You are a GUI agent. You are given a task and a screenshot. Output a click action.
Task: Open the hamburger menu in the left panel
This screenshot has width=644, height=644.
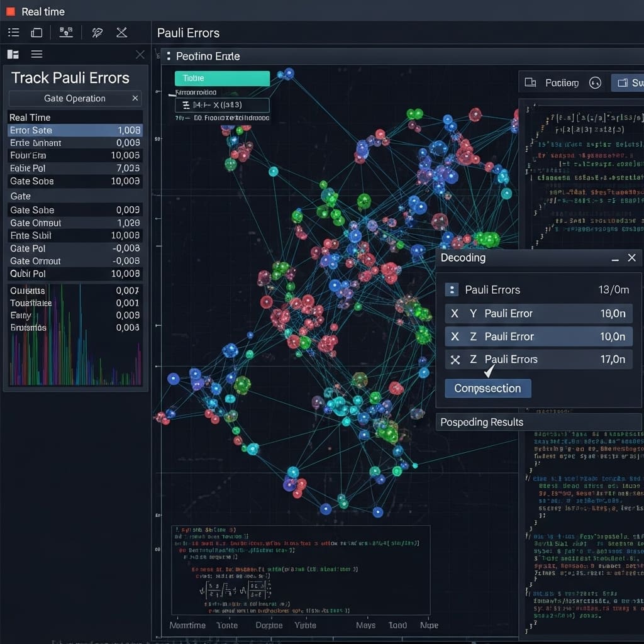[36, 55]
